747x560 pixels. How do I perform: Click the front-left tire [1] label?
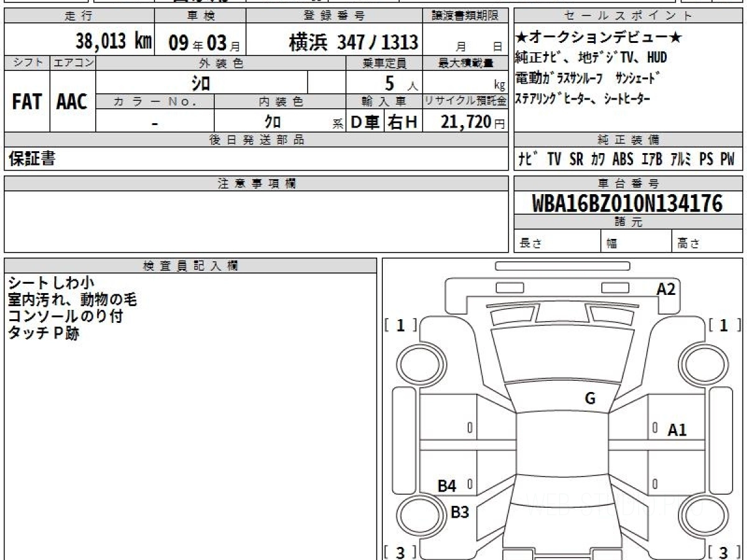[x=400, y=325]
